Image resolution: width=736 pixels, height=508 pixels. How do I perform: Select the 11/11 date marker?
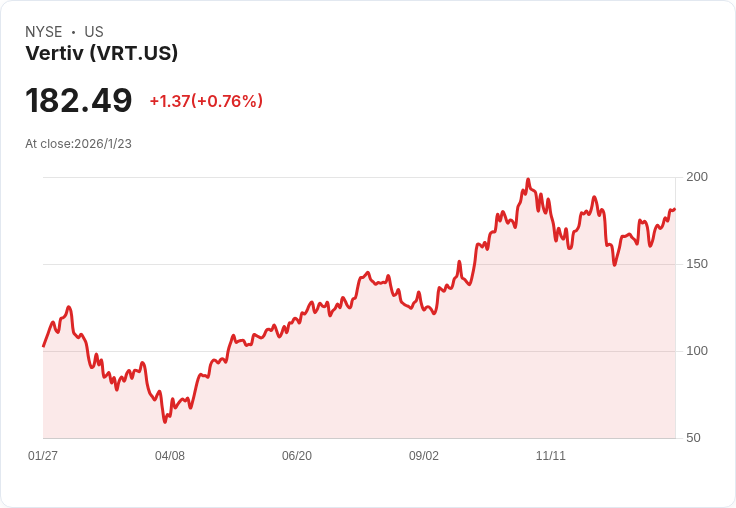[x=551, y=456]
